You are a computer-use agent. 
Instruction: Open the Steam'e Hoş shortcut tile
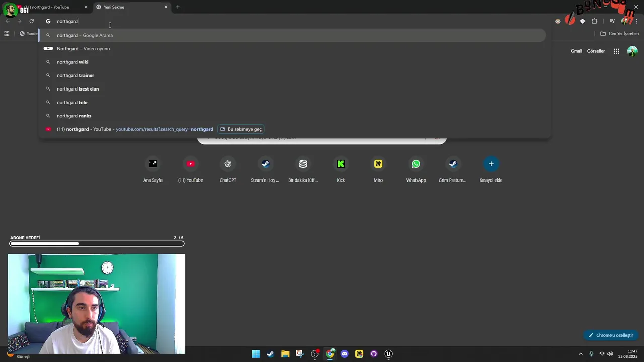point(265,170)
